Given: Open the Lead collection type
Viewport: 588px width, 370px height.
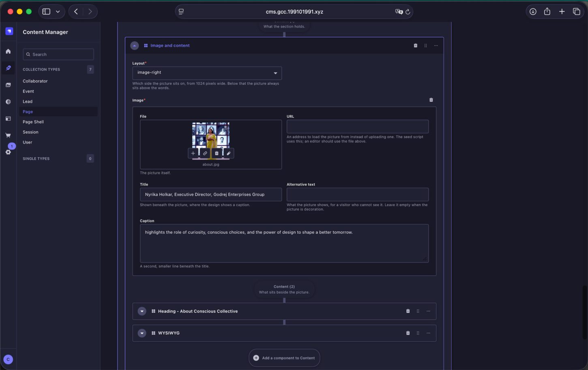Looking at the screenshot, I should [28, 101].
